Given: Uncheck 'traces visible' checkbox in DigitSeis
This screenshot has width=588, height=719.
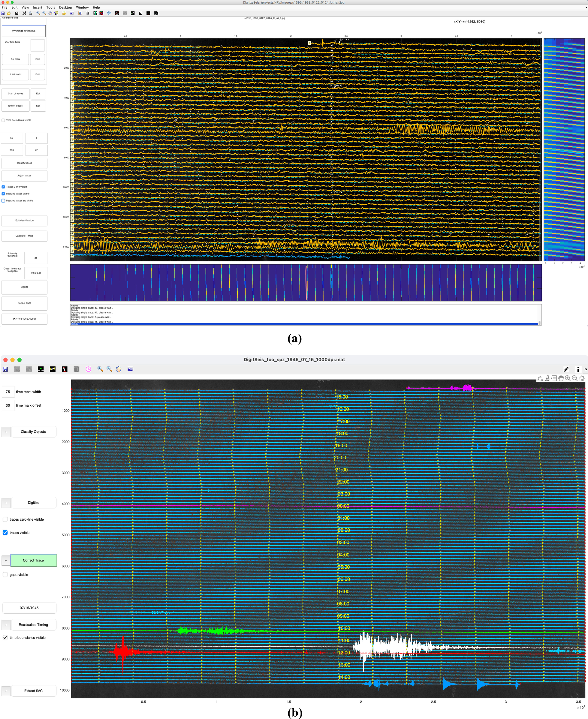Looking at the screenshot, I should 5,533.
